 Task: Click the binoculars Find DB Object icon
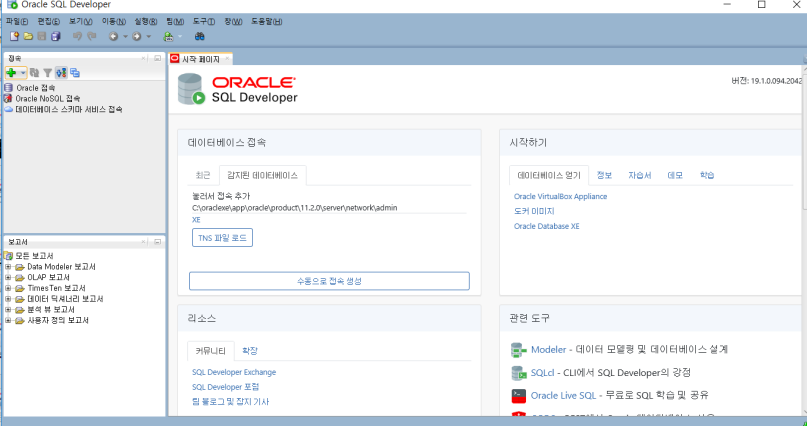pos(200,37)
